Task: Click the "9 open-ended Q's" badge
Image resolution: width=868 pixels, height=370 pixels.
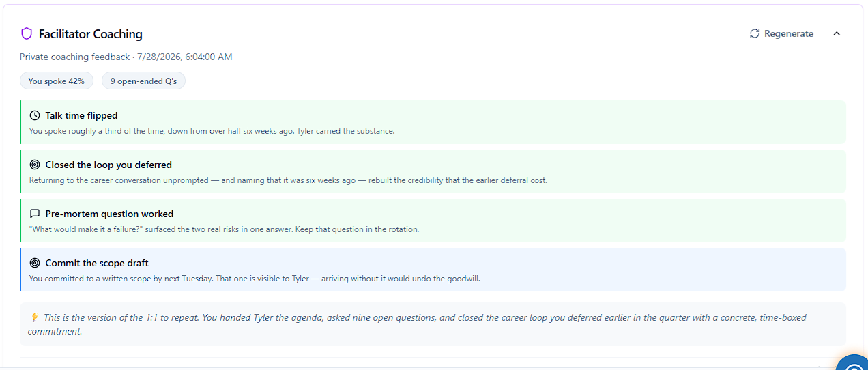Action: [x=143, y=81]
